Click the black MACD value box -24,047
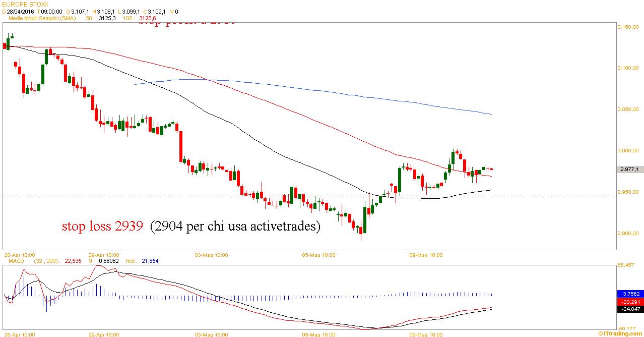The width and height of the screenshot is (644, 337). pyautogui.click(x=630, y=309)
